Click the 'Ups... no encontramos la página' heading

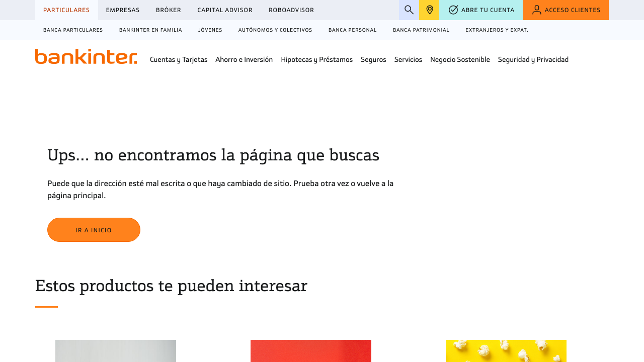tap(213, 155)
